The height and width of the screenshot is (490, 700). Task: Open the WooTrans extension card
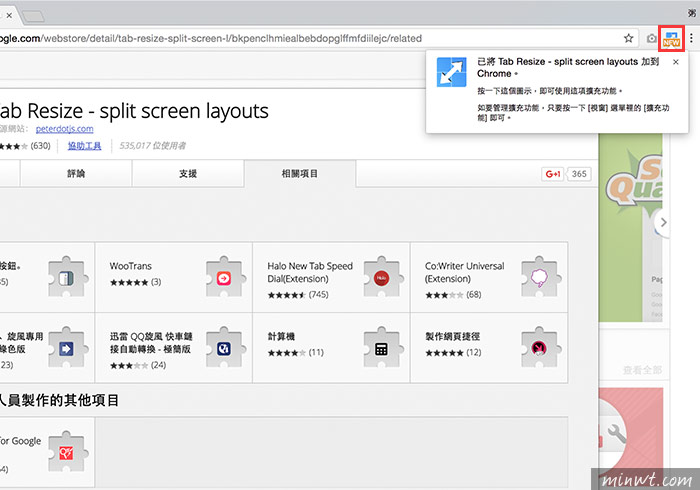174,277
